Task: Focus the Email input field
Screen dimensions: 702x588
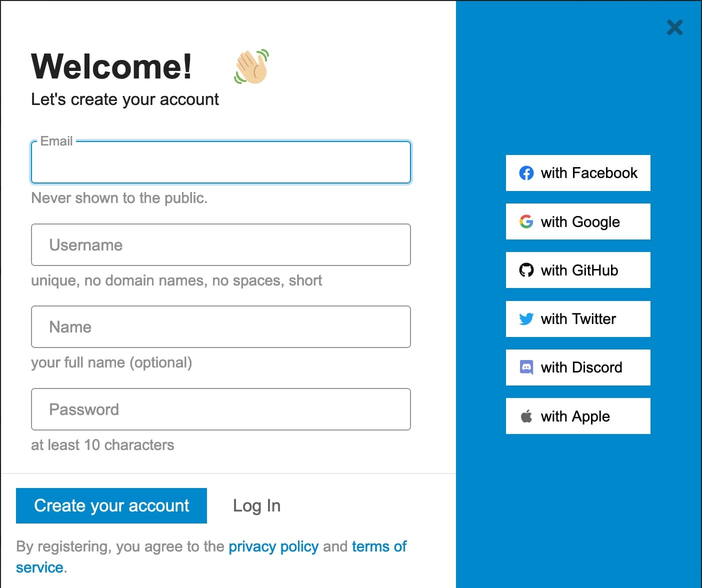Action: (220, 162)
